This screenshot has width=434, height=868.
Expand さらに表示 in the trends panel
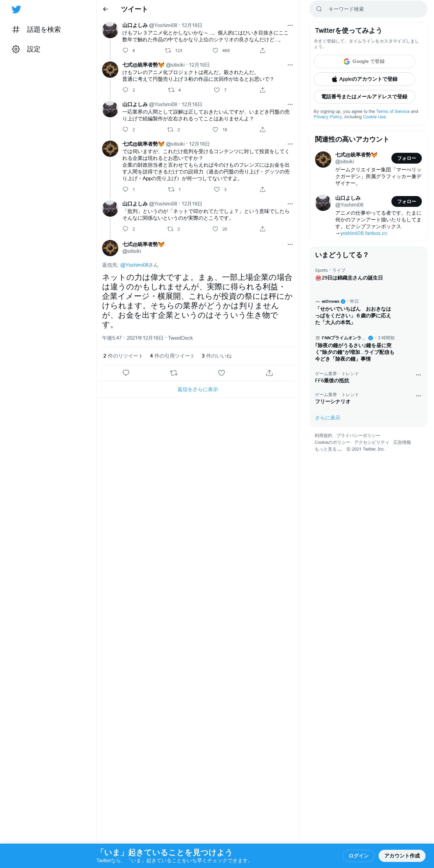tap(328, 418)
